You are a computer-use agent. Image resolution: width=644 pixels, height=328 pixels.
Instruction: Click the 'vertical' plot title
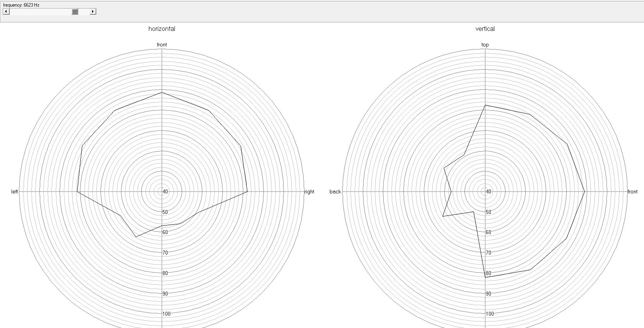pos(485,29)
